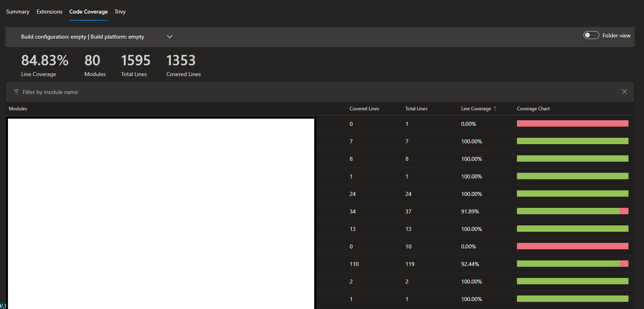Click the coverage bar in the 91.89% row
Viewport: 644px width, 309px height.
tap(573, 211)
